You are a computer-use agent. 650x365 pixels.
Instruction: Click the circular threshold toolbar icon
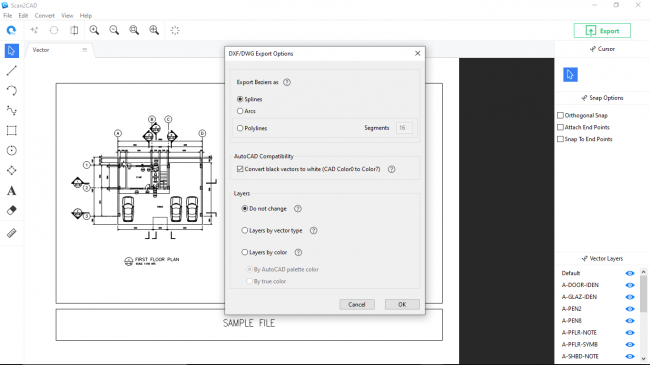pyautogui.click(x=54, y=30)
